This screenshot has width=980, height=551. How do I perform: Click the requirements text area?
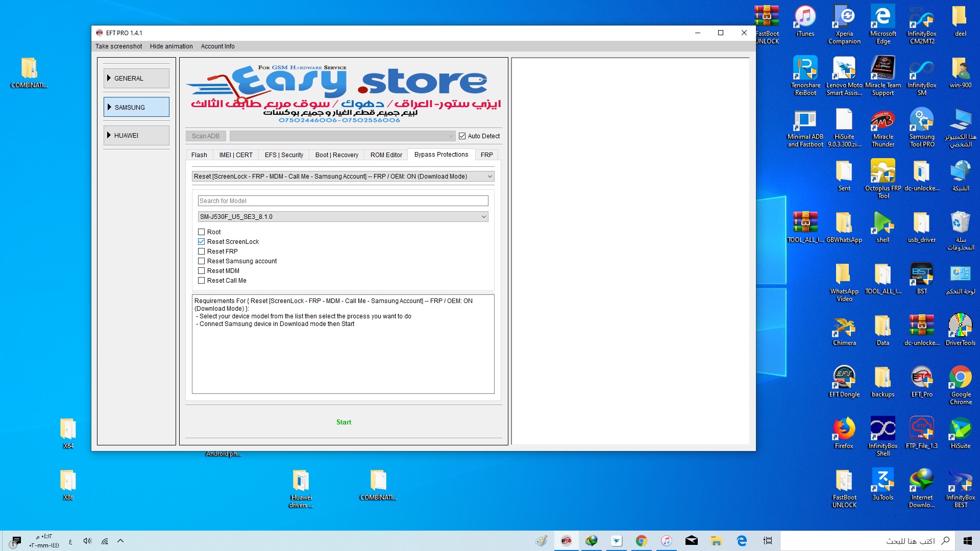[x=343, y=344]
